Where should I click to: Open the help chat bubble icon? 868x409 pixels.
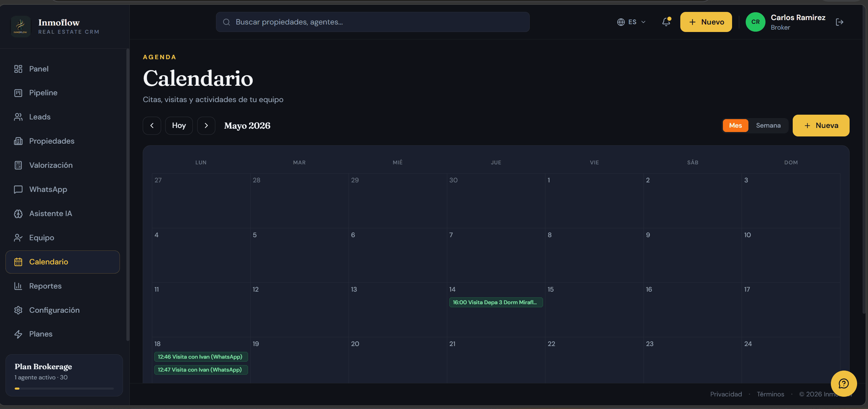point(843,383)
